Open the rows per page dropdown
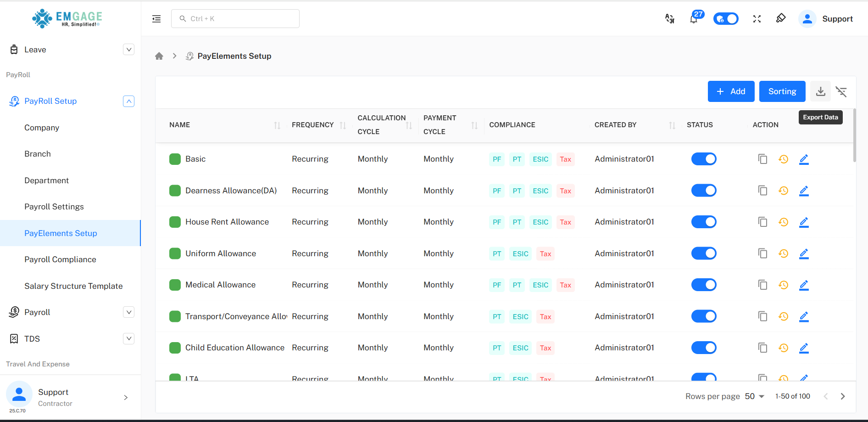The height and width of the screenshot is (422, 868). 754,396
